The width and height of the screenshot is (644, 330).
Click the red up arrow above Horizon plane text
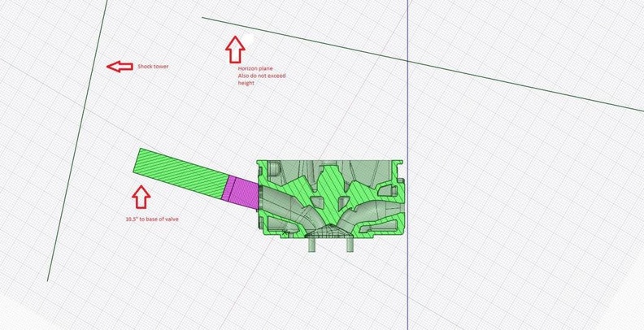234,50
